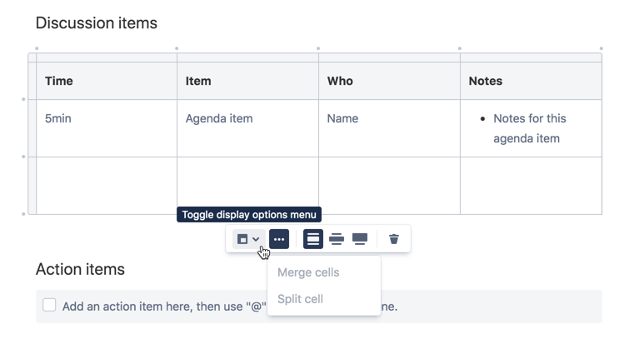Click the Agenda item cell
The width and height of the screenshot is (644, 354).
[247, 128]
